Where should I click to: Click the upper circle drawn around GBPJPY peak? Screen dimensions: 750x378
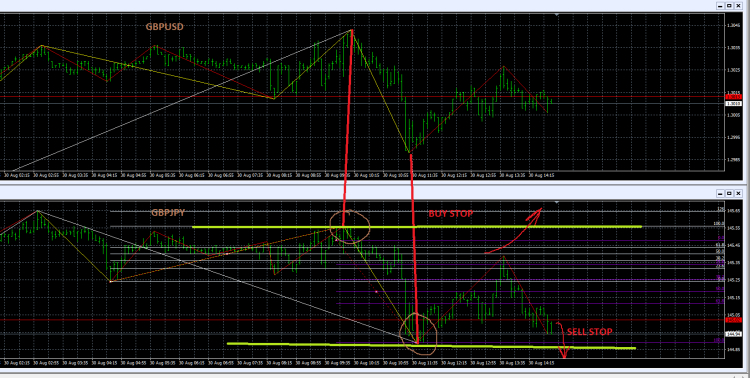[x=350, y=227]
